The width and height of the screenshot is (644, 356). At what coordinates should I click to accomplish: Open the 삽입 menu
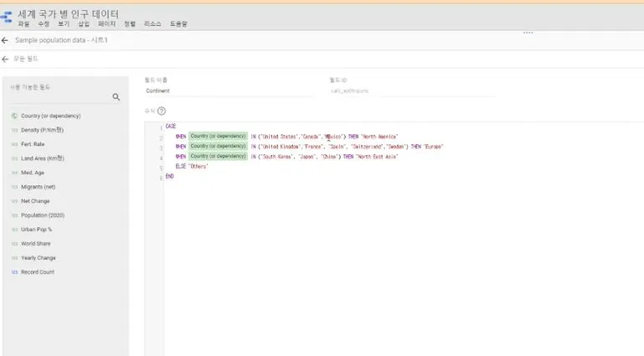(x=84, y=23)
